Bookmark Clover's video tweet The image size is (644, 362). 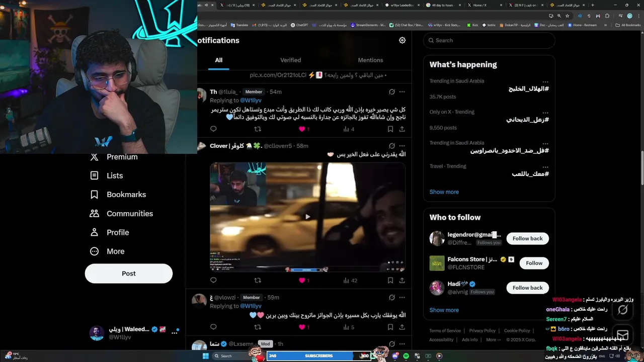tap(390, 281)
